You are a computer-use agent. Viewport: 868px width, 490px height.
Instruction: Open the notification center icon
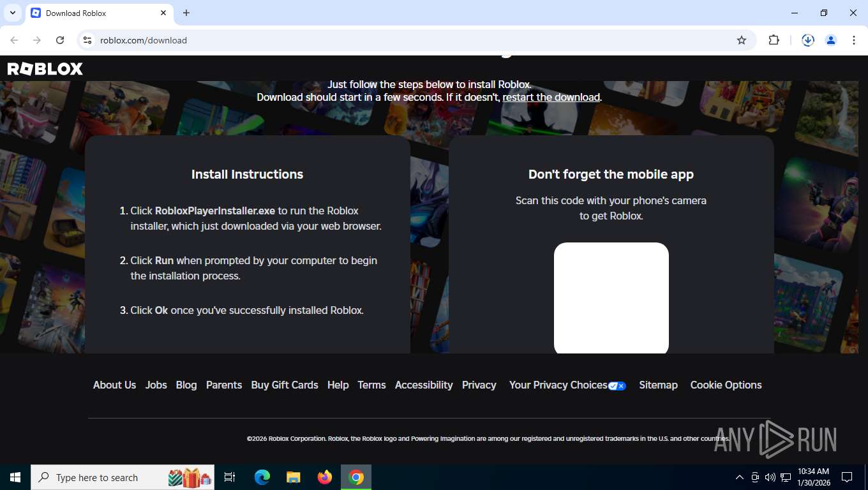847,477
